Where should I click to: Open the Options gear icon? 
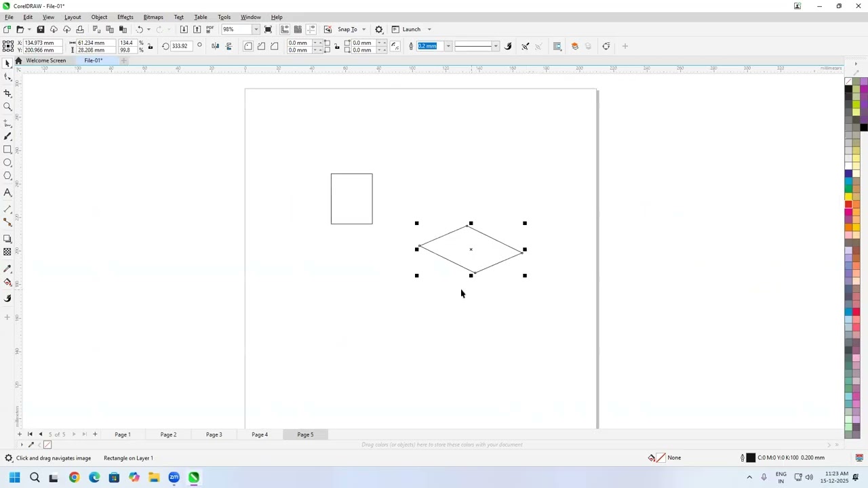click(x=379, y=29)
